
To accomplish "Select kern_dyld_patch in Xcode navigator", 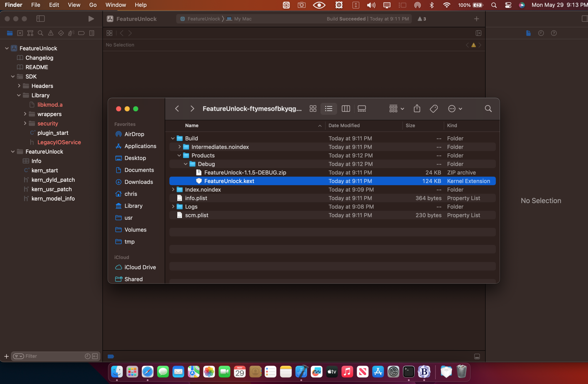I will (53, 180).
